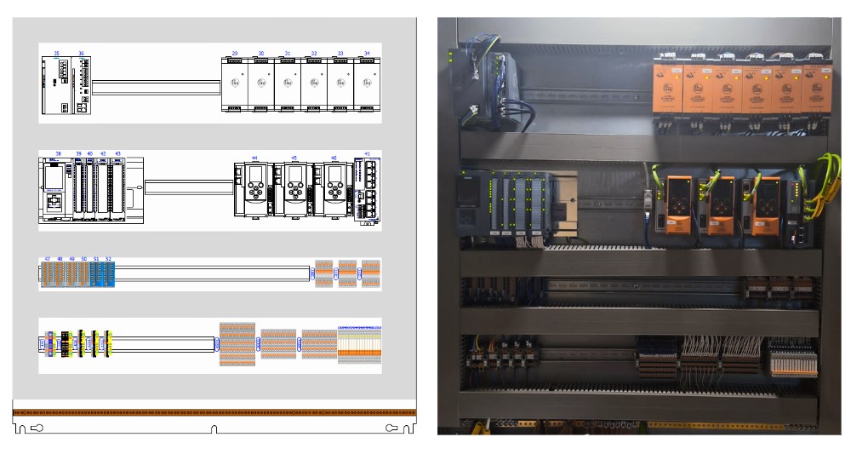Select power supply 34 at the row end
Viewport: 868px width, 460px height.
(367, 85)
